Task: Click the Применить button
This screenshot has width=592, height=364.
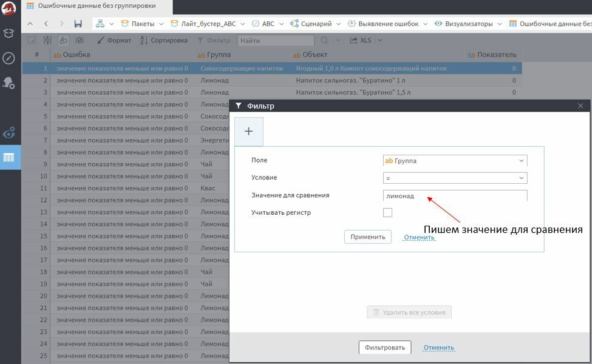Action: [368, 237]
